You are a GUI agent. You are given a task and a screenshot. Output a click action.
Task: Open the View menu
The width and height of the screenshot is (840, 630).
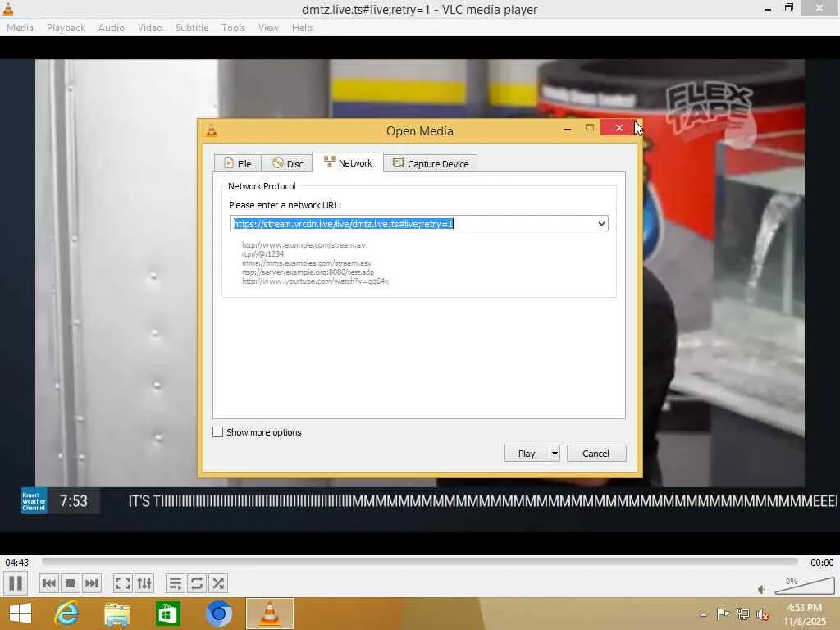[268, 27]
